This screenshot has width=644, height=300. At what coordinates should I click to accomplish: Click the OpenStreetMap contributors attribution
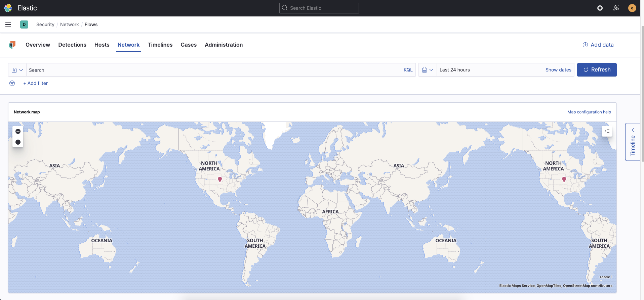pyautogui.click(x=588, y=286)
